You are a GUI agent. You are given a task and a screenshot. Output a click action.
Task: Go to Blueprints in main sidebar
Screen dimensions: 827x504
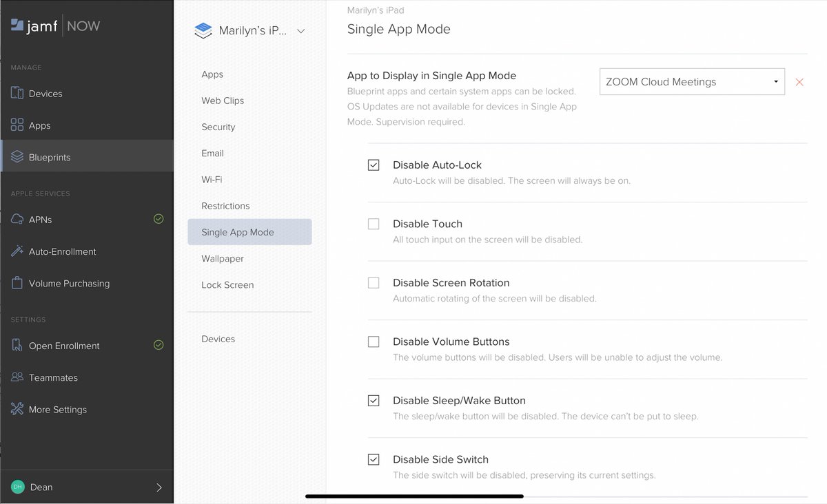(87, 157)
